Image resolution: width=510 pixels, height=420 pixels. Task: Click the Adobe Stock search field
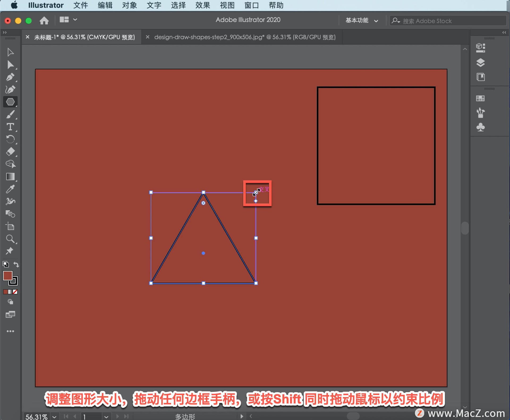click(x=448, y=21)
